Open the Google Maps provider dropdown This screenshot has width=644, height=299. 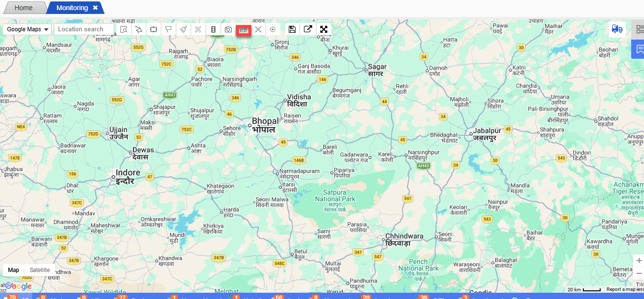[x=28, y=29]
